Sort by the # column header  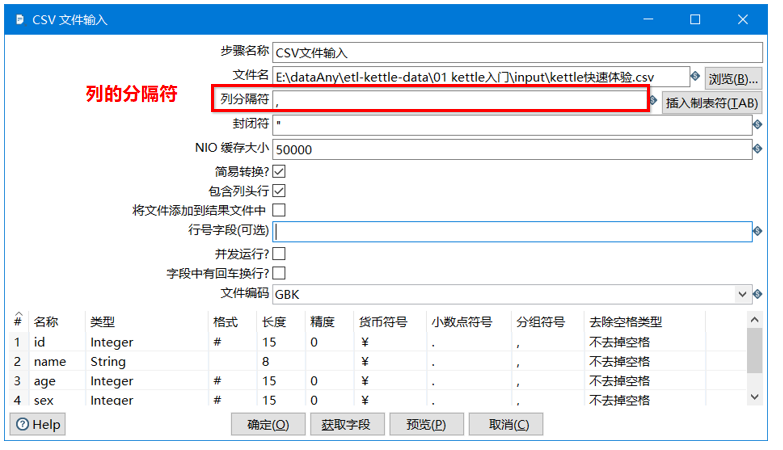click(18, 322)
